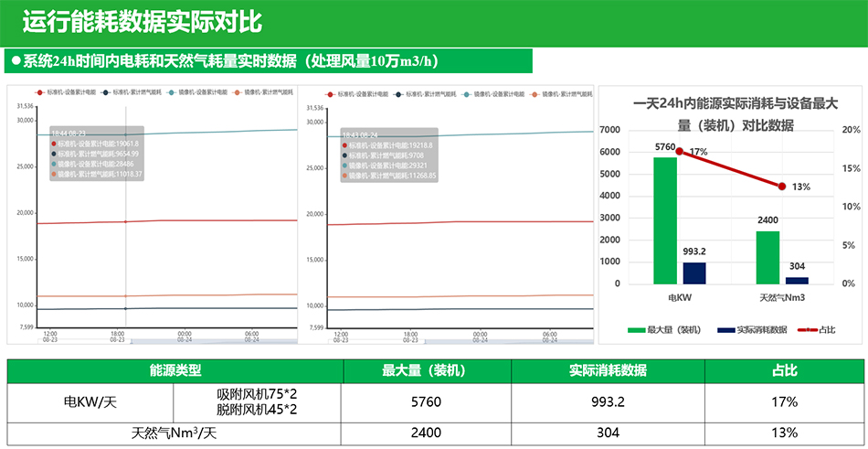Click the dark blue bar labeled 993.2

(694, 273)
